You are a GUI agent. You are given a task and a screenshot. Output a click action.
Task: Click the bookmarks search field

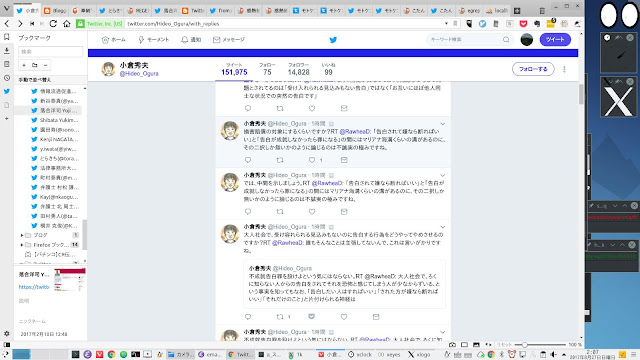coord(50,51)
